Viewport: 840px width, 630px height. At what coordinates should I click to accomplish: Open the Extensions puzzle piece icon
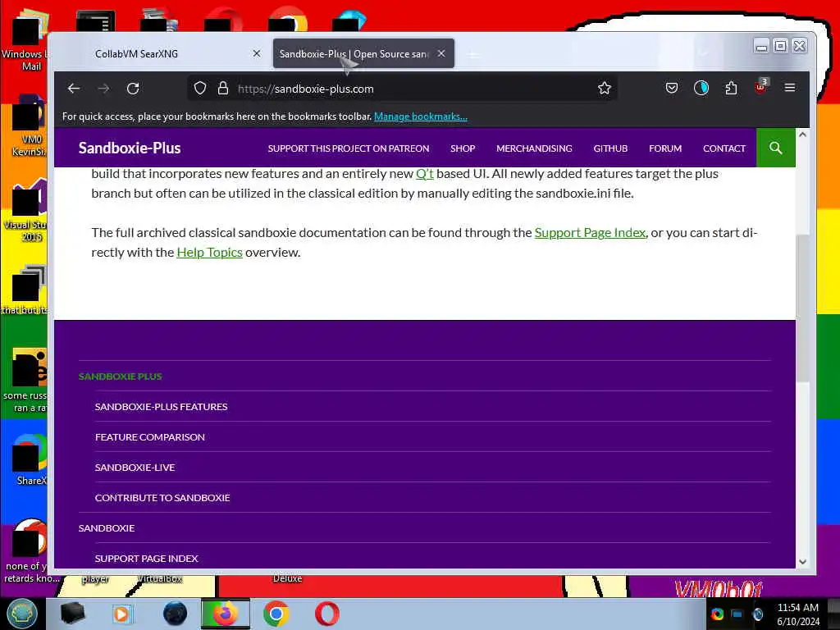pyautogui.click(x=731, y=88)
